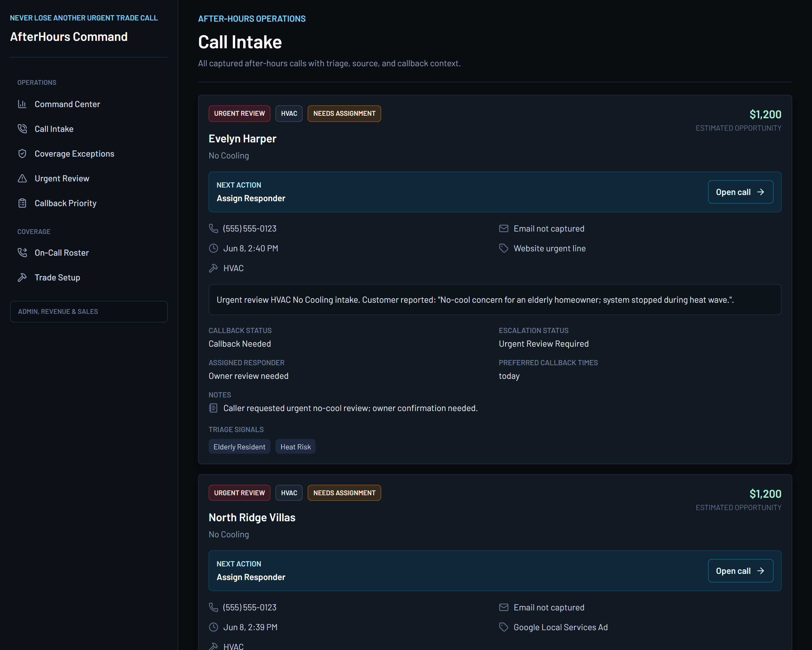Open Command Center bar chart icon
Viewport: 812px width, 650px height.
pyautogui.click(x=22, y=104)
